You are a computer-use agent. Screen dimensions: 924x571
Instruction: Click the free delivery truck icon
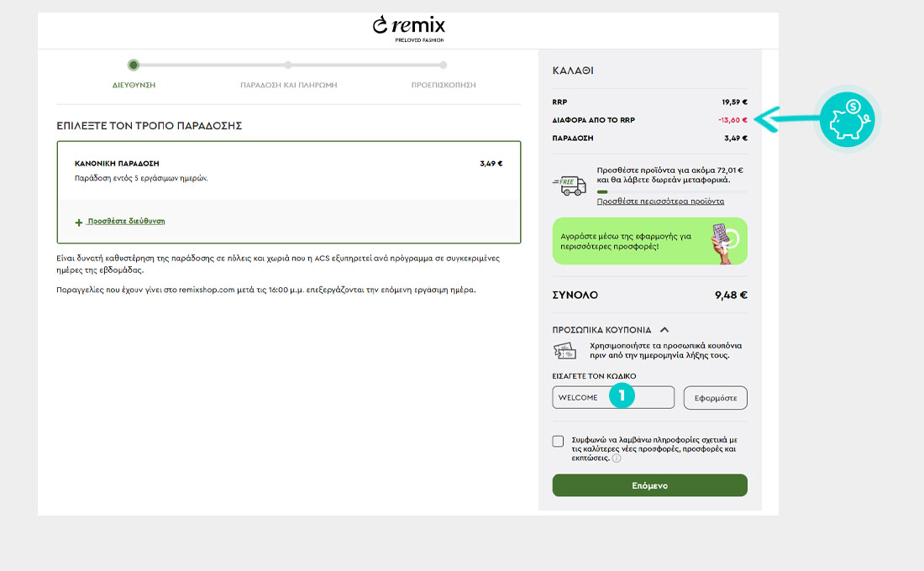pyautogui.click(x=569, y=185)
